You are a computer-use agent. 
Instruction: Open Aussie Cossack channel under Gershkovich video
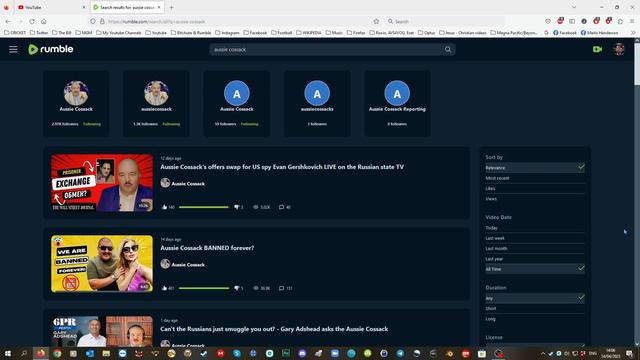pos(188,184)
